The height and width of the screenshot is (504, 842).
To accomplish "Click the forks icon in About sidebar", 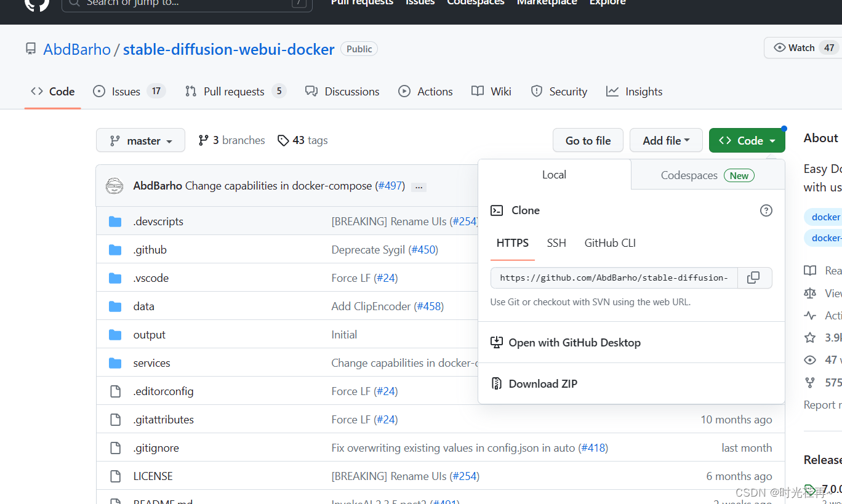I will [x=810, y=383].
